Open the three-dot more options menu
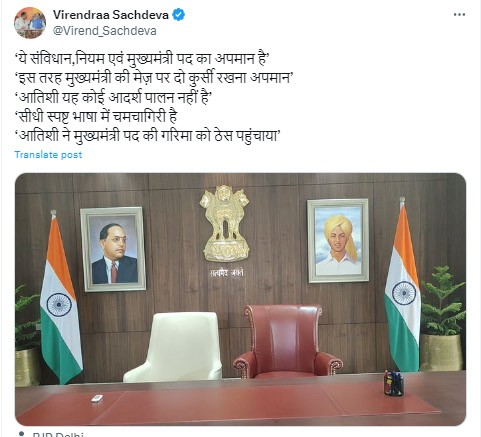 click(x=459, y=15)
